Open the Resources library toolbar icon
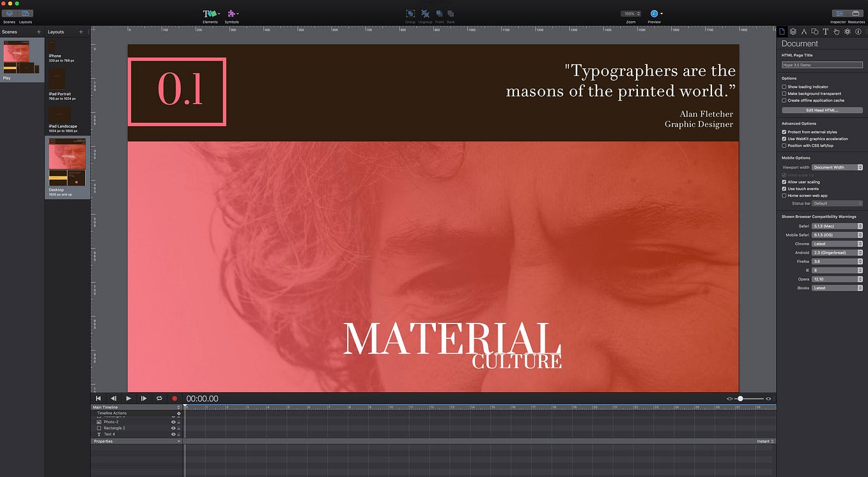Viewport: 868px width, 477px height. click(856, 13)
